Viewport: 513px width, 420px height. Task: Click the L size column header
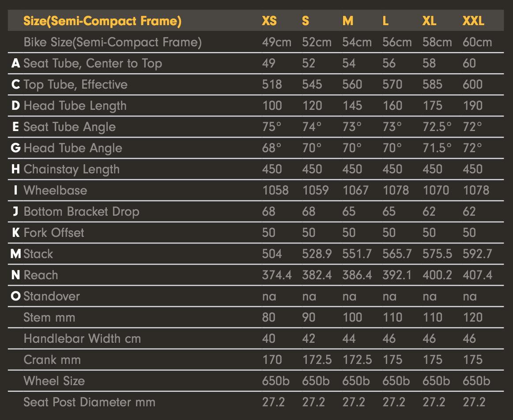coord(385,21)
